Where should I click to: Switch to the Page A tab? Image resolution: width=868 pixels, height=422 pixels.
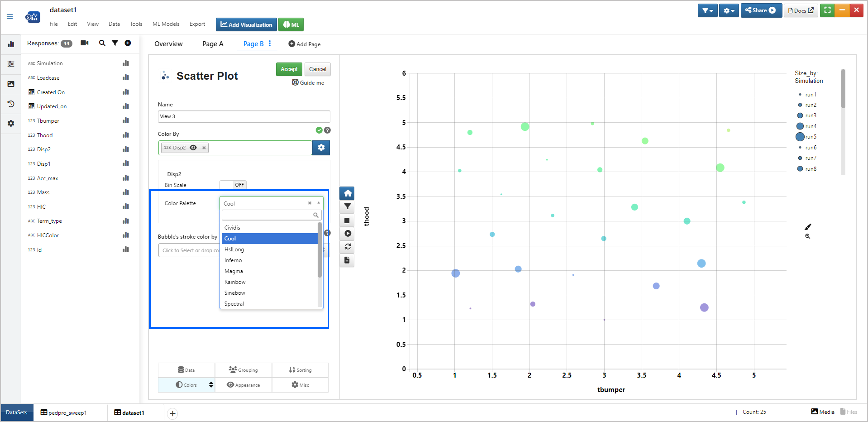point(213,44)
